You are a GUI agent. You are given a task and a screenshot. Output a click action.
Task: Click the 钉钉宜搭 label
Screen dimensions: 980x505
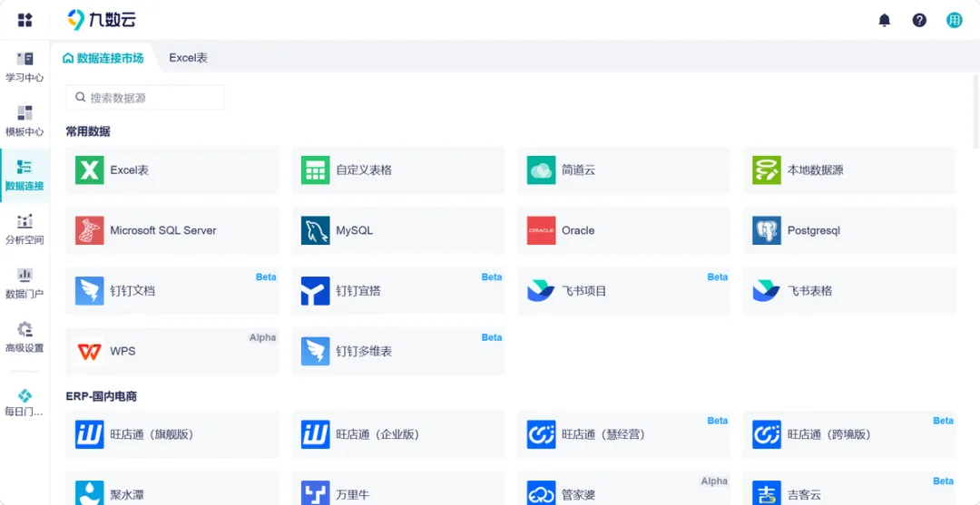tap(358, 291)
